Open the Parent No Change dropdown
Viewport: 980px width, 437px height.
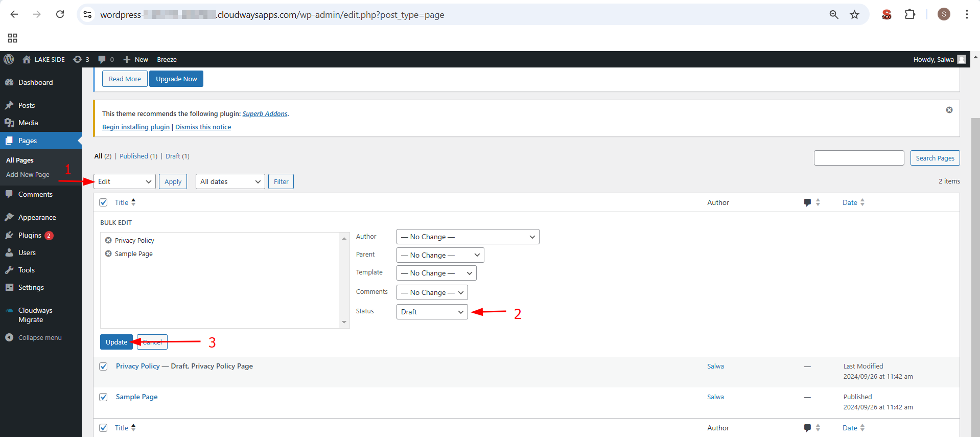pyautogui.click(x=440, y=255)
